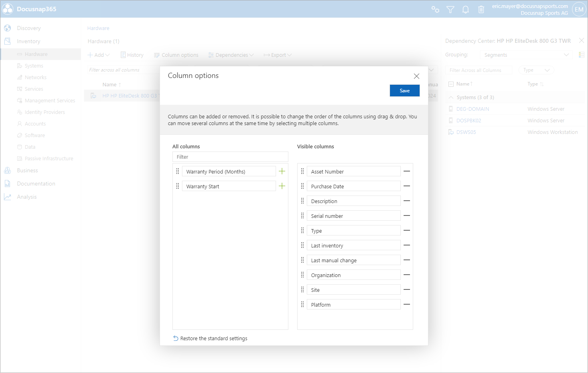Remove the Platform column via its minus icon
This screenshot has height=373, width=588.
407,304
